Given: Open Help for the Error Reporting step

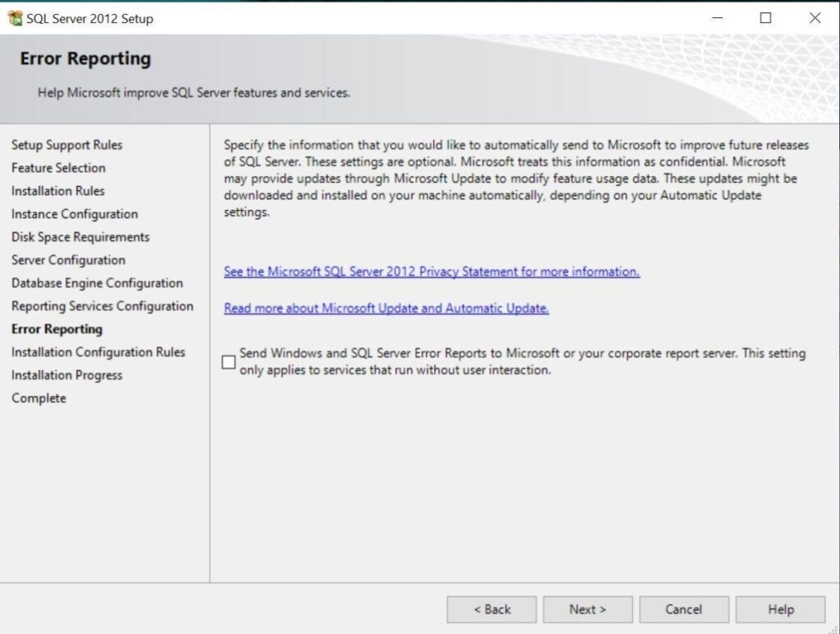Looking at the screenshot, I should click(780, 609).
